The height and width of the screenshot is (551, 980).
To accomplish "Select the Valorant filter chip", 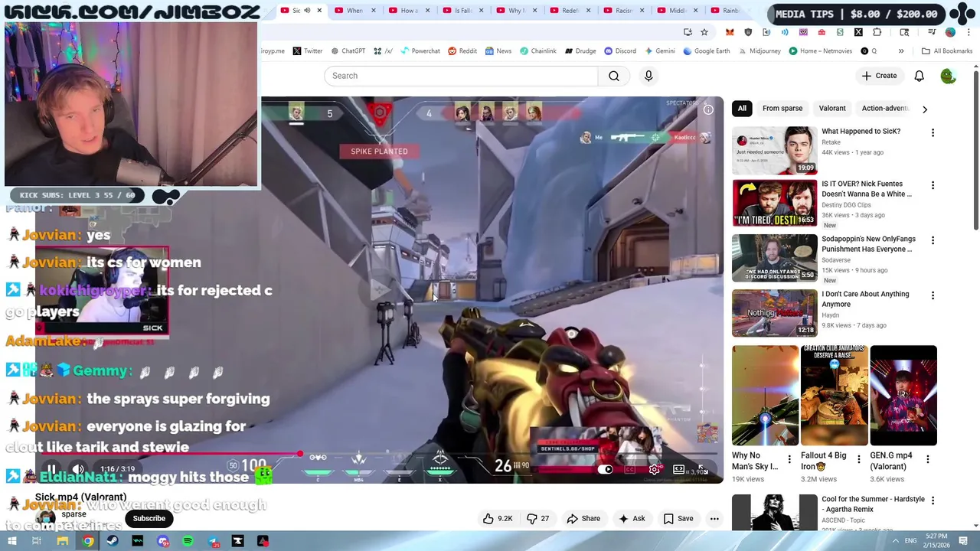I will pos(832,109).
